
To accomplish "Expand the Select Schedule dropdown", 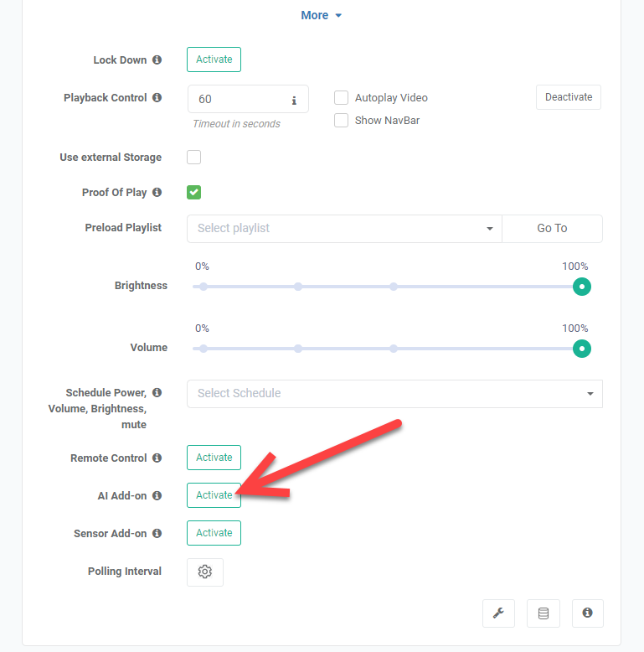I will click(394, 393).
